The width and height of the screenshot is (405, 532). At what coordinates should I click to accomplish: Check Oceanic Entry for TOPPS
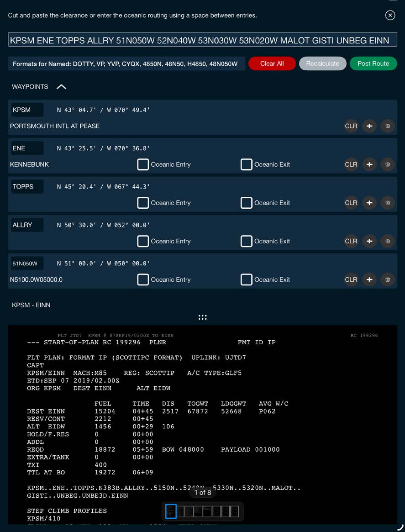(143, 203)
